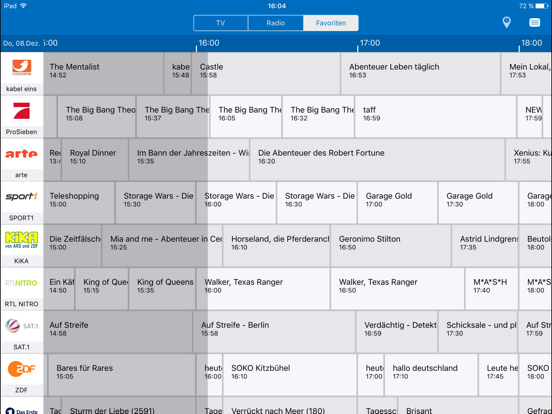Screen dimensions: 552x414
Task: Tap the Wi-Fi status icon
Action: coord(24,6)
